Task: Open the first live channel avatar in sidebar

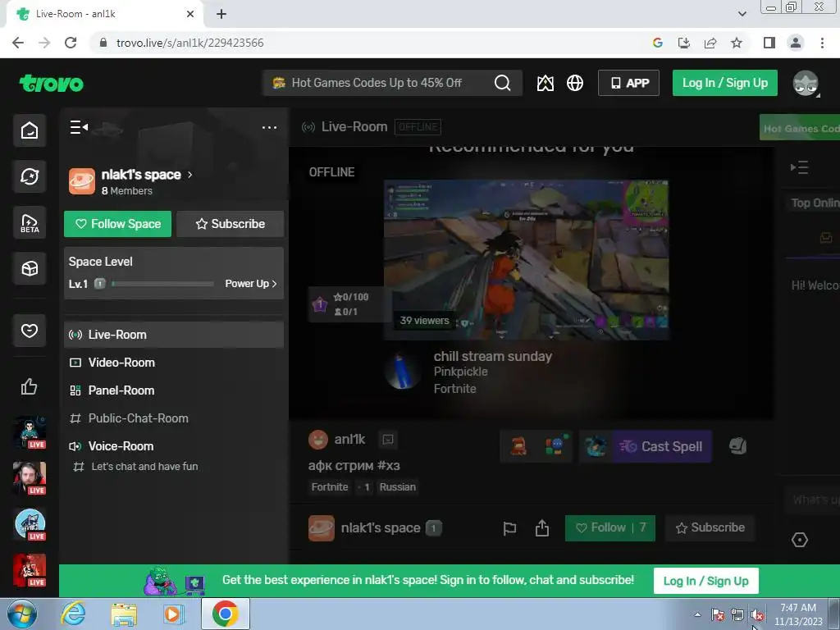Action: click(x=30, y=432)
